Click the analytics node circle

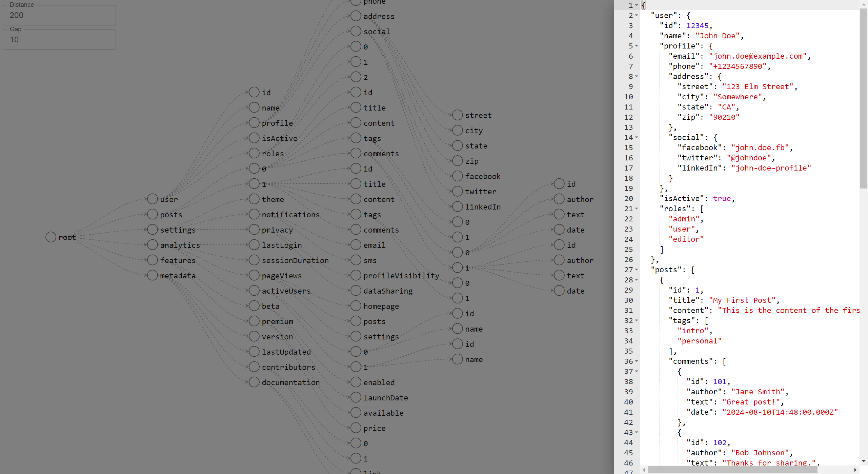click(152, 244)
